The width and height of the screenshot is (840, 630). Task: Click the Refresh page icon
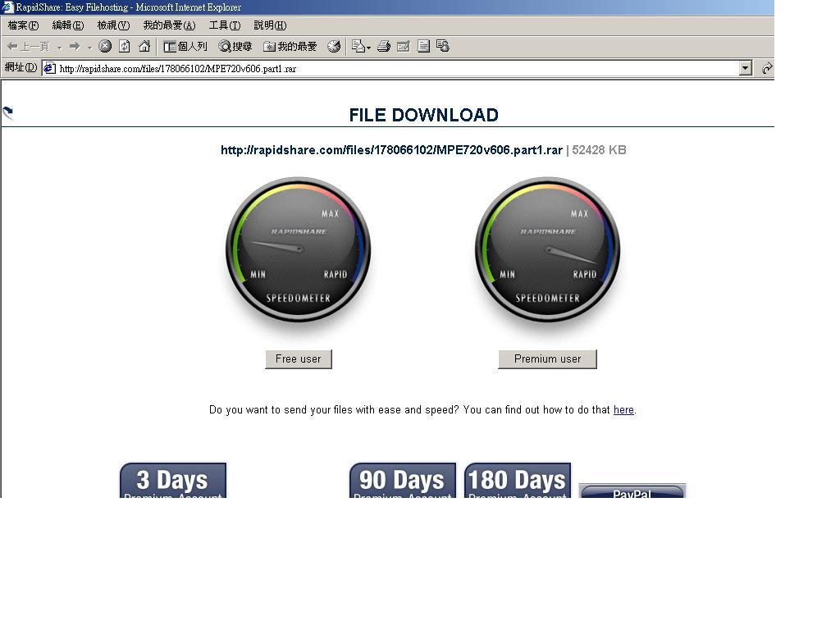(125, 47)
